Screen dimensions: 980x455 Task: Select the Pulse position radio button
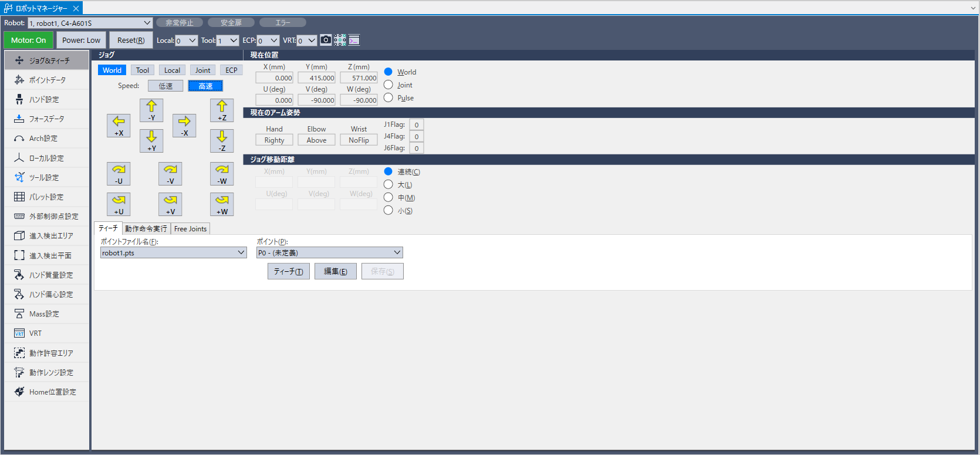coord(388,98)
